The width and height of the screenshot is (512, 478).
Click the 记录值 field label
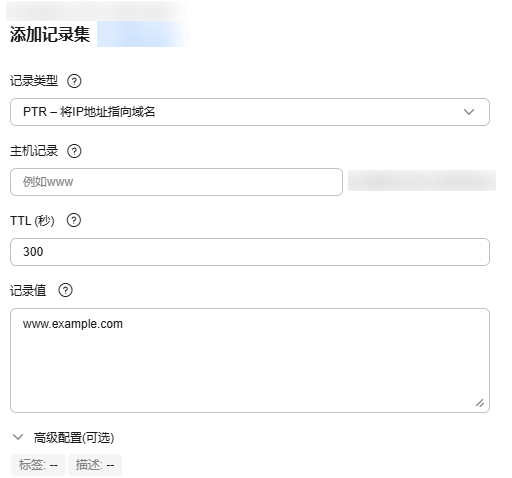[x=28, y=290]
